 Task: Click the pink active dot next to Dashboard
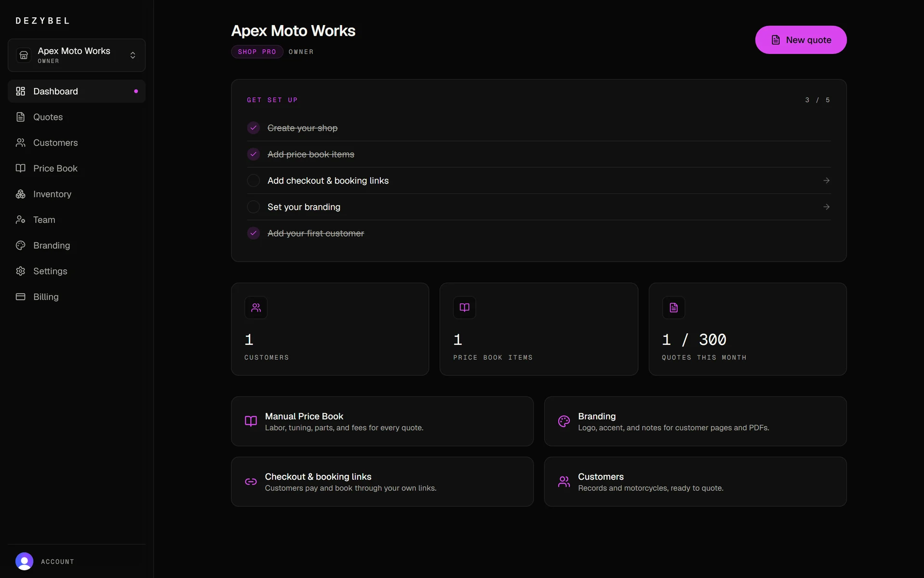click(x=136, y=91)
